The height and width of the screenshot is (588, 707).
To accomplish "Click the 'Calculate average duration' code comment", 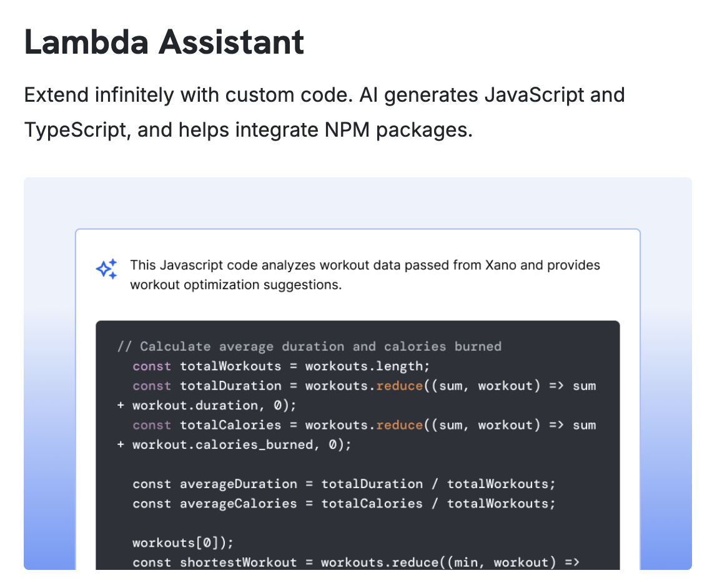I will click(309, 346).
